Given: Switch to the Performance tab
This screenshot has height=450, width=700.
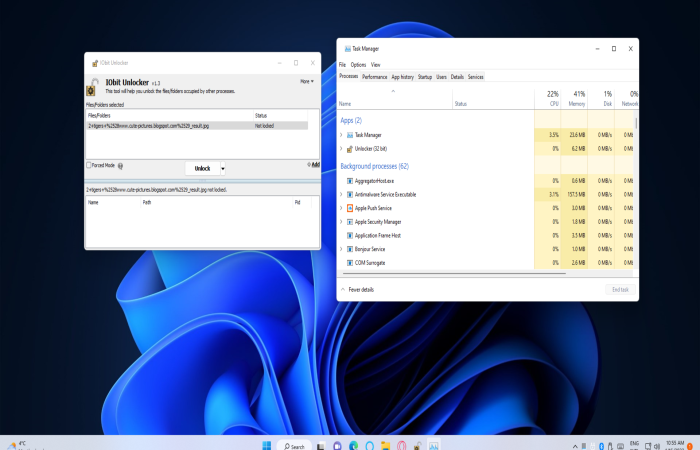Looking at the screenshot, I should click(375, 77).
